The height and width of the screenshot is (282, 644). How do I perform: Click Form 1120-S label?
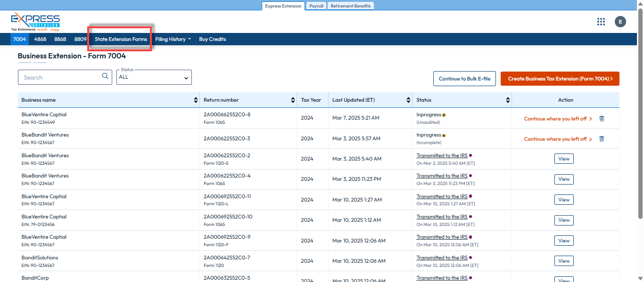(x=216, y=163)
